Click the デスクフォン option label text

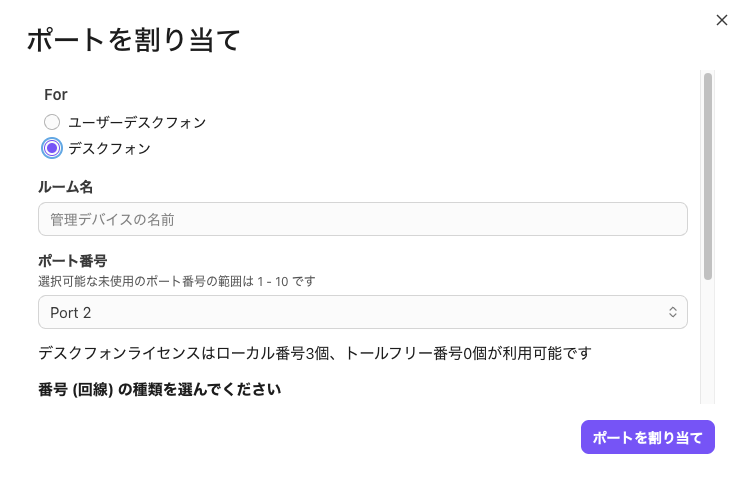click(109, 148)
